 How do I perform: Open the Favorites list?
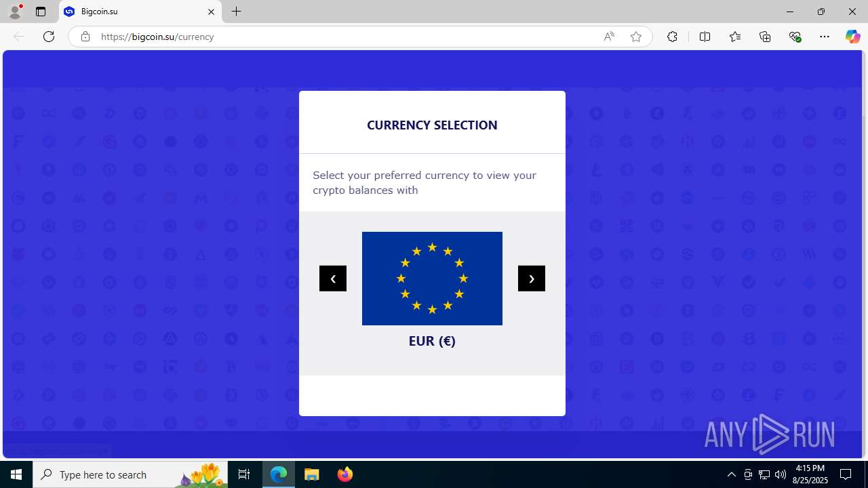click(735, 37)
